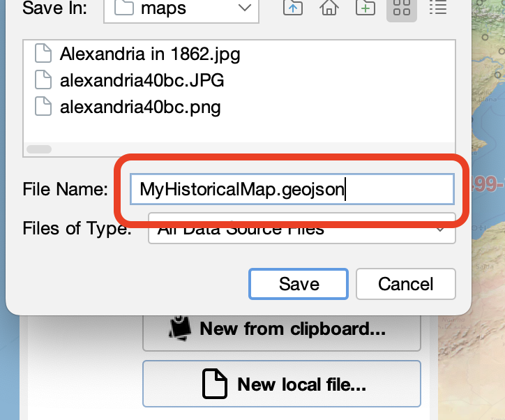Screen dimensions: 505x420
Task: Expand the Save In maps dropdown arrow
Action: click(x=244, y=8)
